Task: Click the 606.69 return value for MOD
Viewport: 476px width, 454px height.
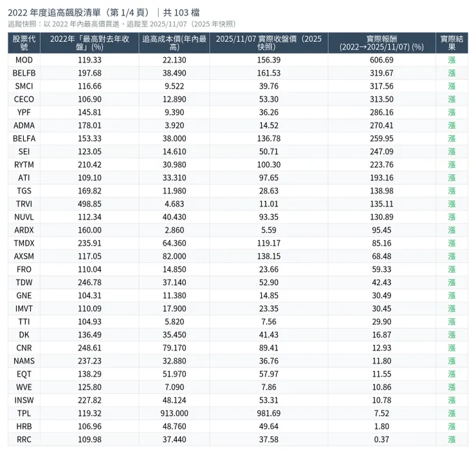Action: click(381, 60)
